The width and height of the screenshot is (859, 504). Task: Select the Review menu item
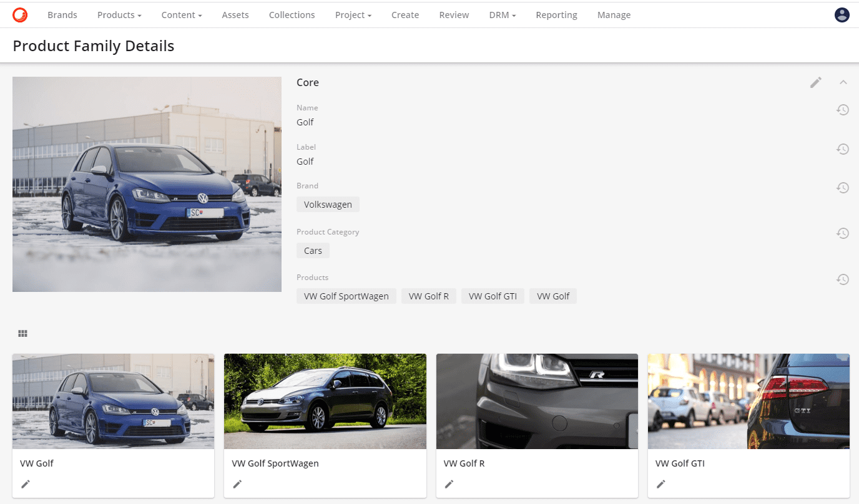454,15
